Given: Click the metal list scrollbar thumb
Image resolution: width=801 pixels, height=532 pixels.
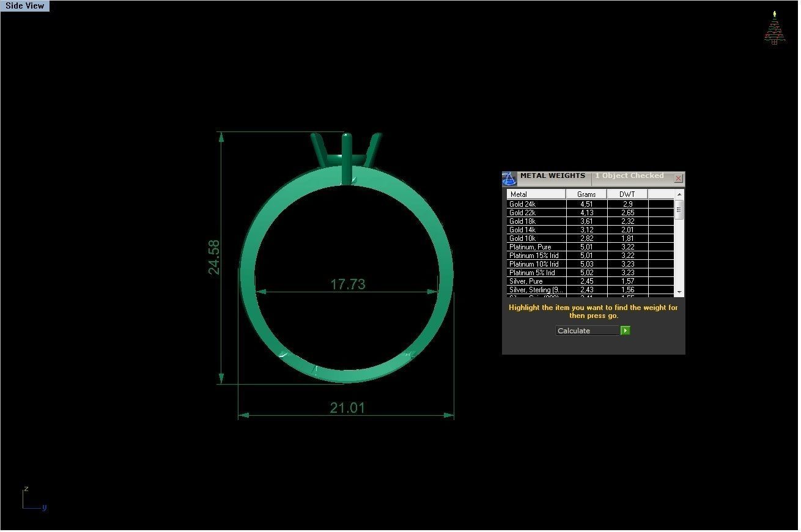Looking at the screenshot, I should [x=679, y=209].
